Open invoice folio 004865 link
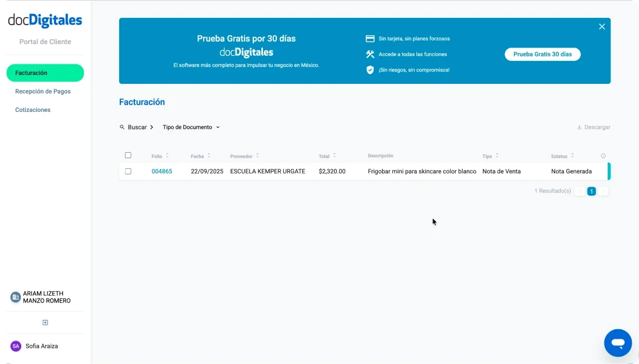 [x=162, y=171]
